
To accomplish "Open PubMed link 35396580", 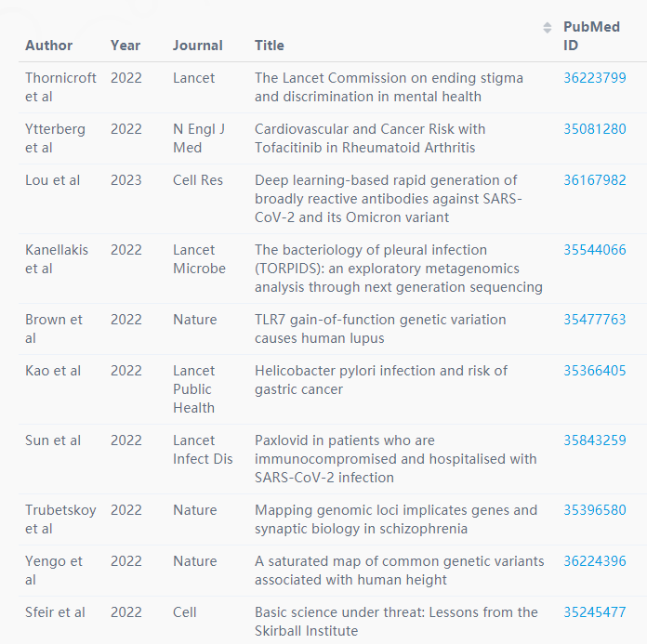I will pos(595,510).
